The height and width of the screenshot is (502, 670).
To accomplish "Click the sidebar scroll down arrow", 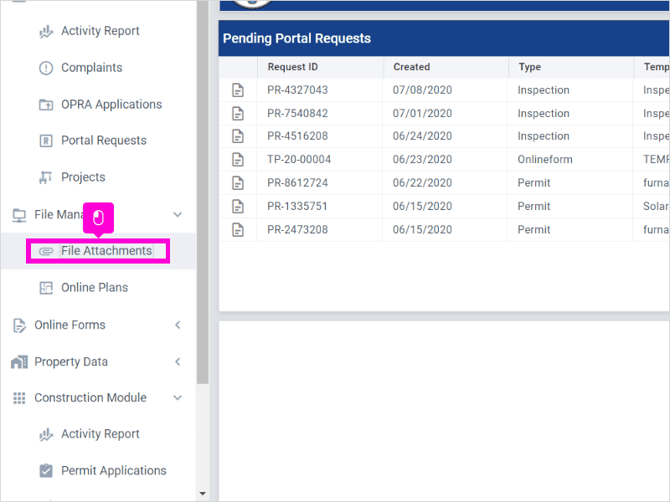I will pyautogui.click(x=203, y=494).
